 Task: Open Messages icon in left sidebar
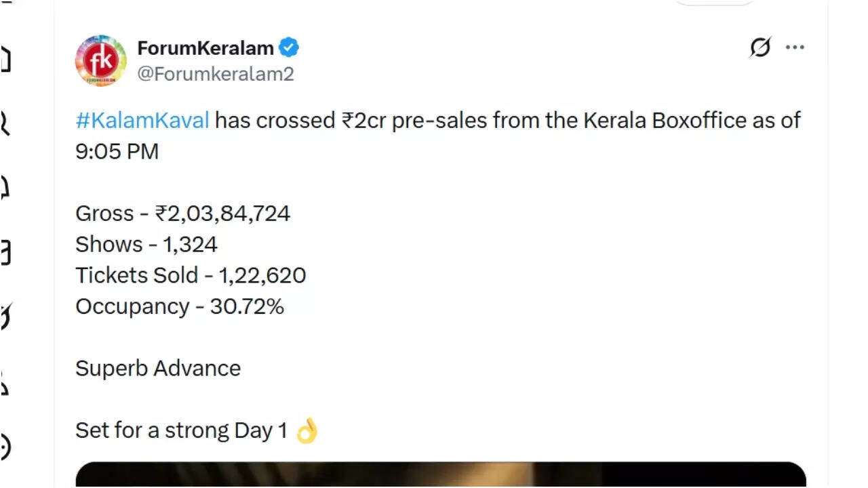tap(4, 252)
